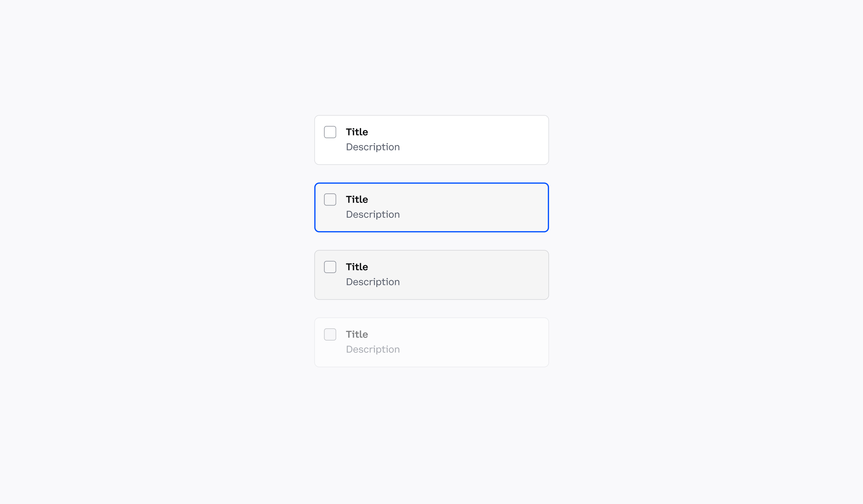The width and height of the screenshot is (863, 504).
Task: Click Description text in the top white card
Action: [x=373, y=147]
